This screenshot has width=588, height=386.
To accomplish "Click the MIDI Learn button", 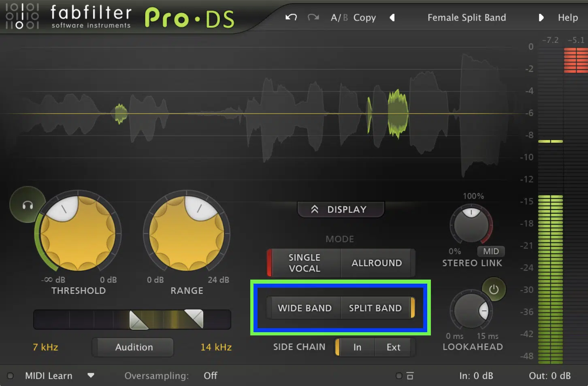I will (x=49, y=376).
